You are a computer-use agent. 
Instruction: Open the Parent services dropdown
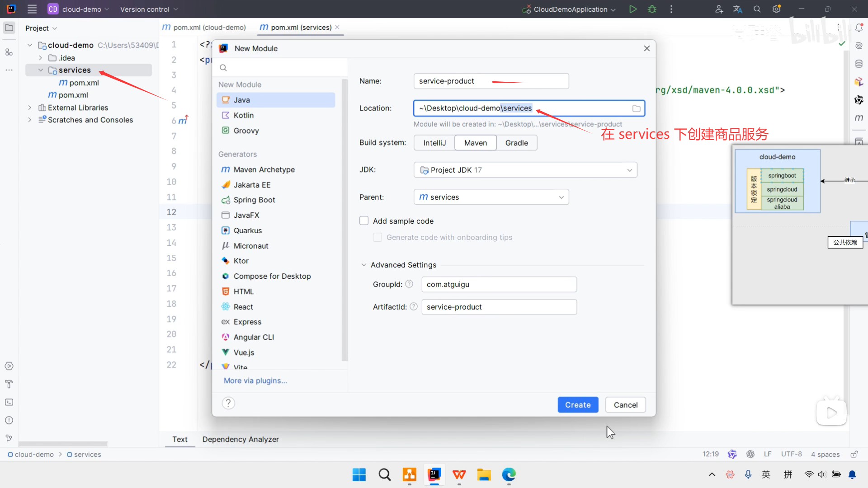point(491,197)
